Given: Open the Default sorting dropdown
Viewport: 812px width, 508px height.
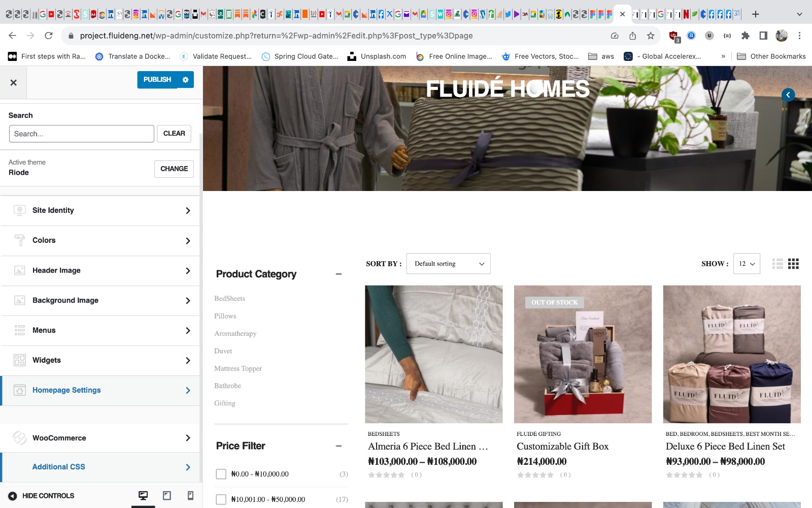Looking at the screenshot, I should [449, 264].
